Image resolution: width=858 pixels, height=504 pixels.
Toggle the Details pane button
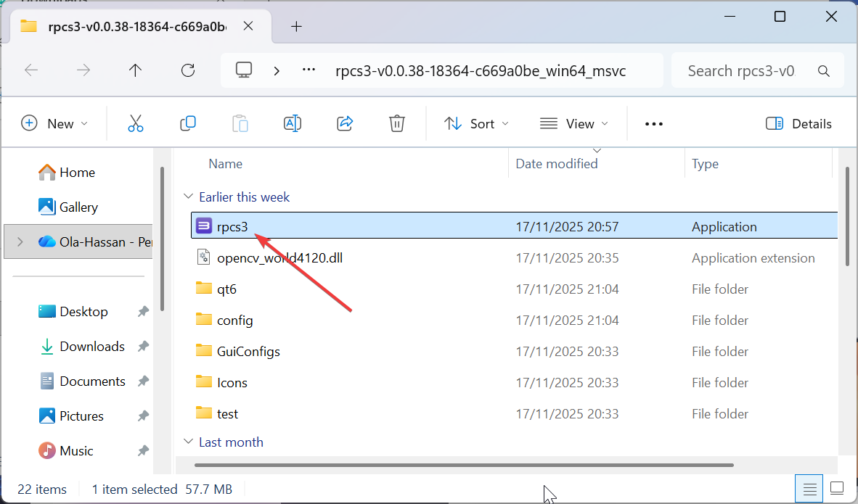tap(798, 123)
